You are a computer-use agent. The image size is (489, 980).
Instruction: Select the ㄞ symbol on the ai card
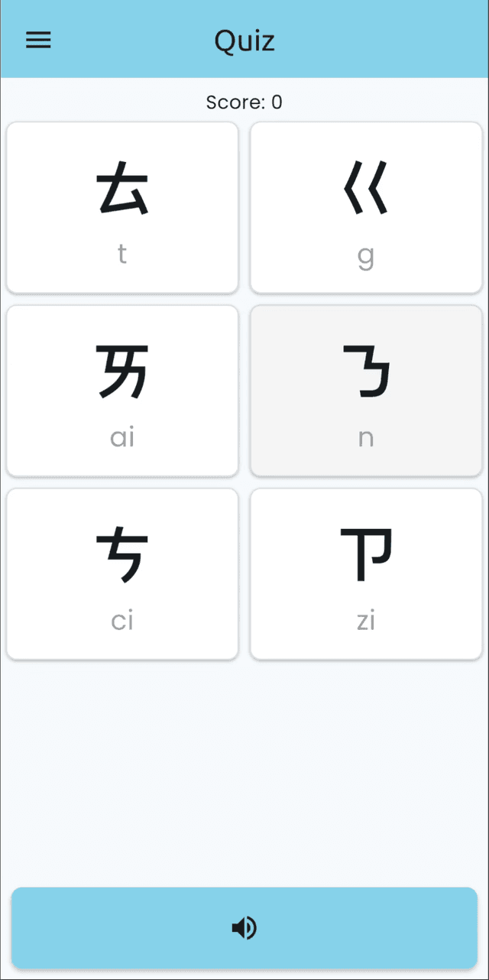[x=122, y=372]
